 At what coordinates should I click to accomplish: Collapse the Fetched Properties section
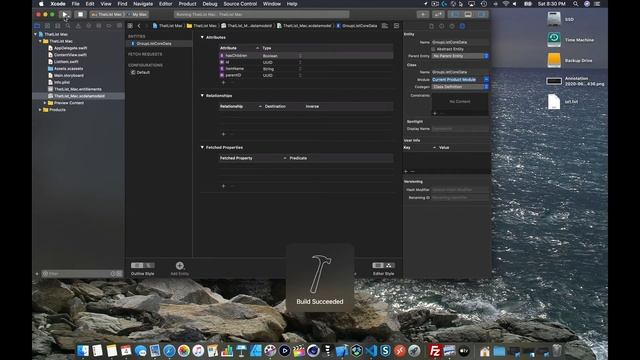click(202, 147)
